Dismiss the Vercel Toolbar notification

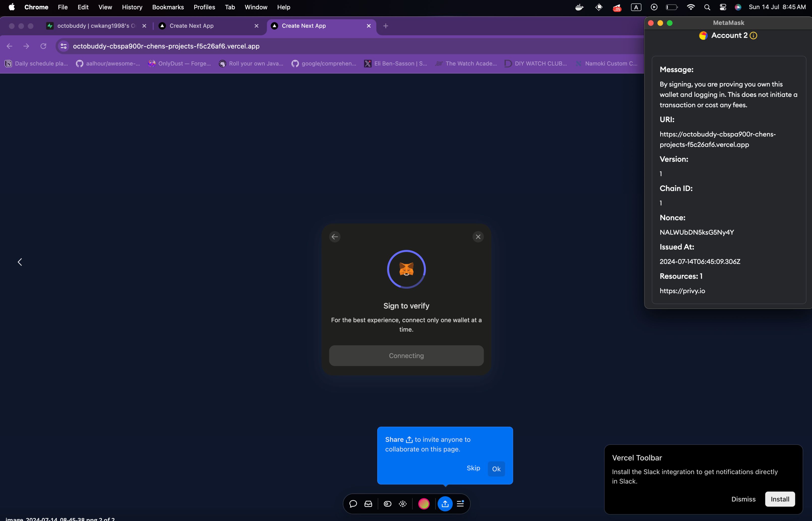(x=743, y=499)
